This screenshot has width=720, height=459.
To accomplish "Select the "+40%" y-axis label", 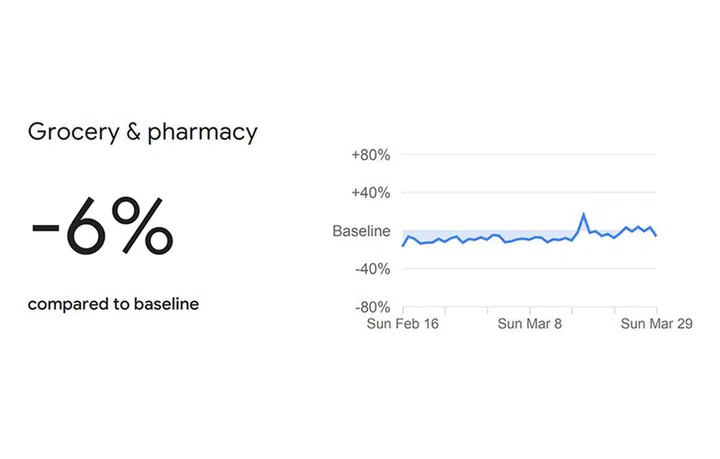I will coord(370,193).
